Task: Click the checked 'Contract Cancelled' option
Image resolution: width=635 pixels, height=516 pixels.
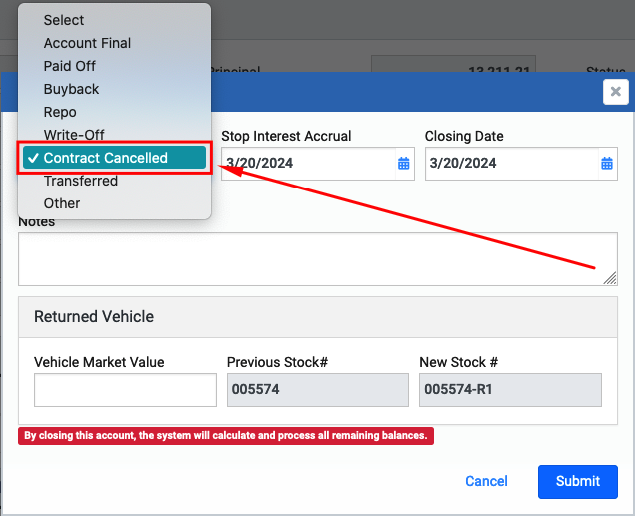Action: coord(115,158)
